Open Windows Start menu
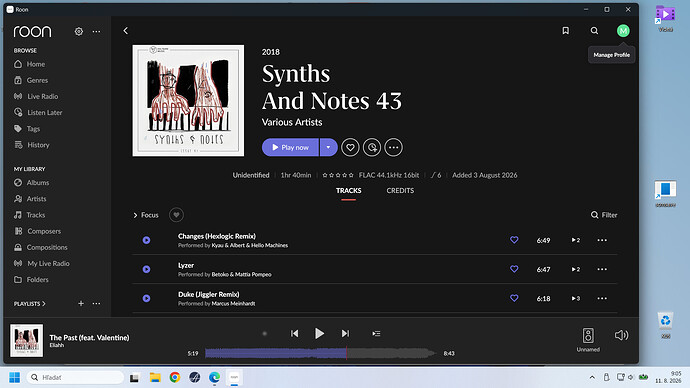 coord(15,377)
